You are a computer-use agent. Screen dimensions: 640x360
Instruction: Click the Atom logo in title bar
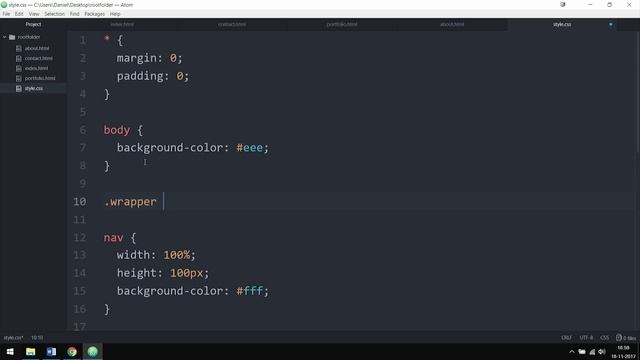pos(4,5)
